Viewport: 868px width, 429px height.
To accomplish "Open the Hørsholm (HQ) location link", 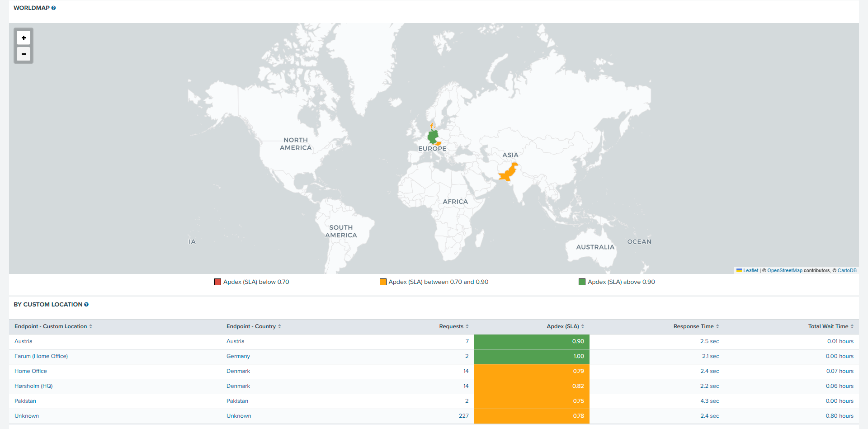I will 33,386.
